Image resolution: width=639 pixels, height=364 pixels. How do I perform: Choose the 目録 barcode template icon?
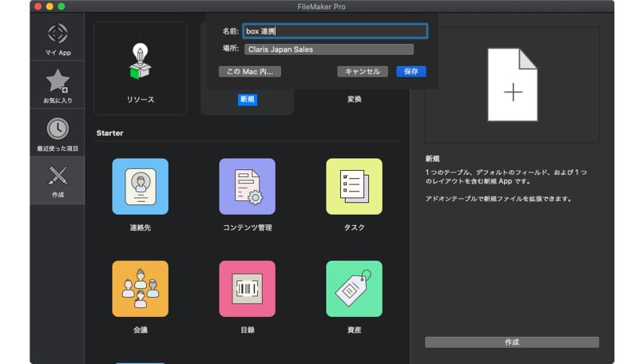click(x=248, y=289)
